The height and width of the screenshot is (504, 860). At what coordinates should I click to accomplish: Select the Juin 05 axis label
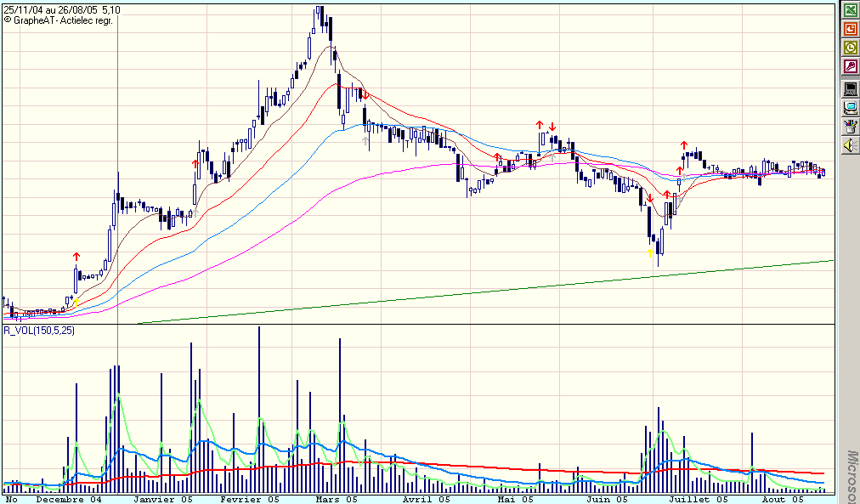[607, 499]
